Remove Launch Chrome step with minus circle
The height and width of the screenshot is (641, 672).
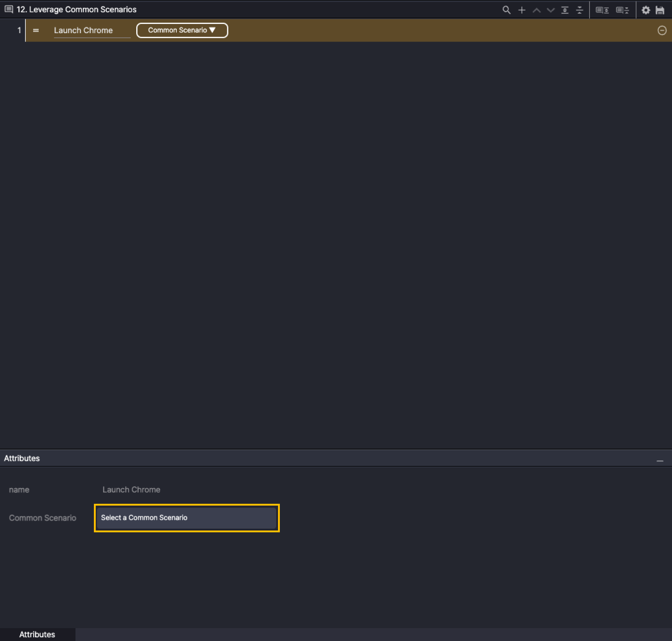tap(662, 30)
